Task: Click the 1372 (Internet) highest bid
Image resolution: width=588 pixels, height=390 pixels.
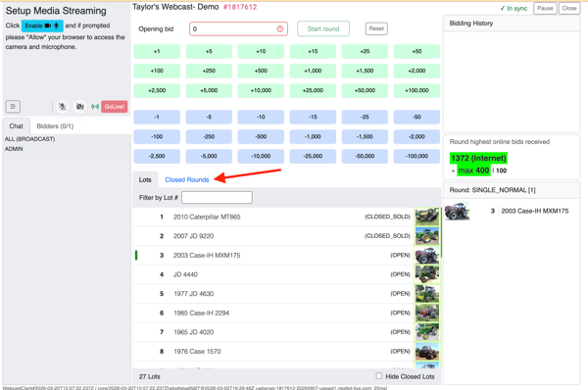Action: click(478, 158)
